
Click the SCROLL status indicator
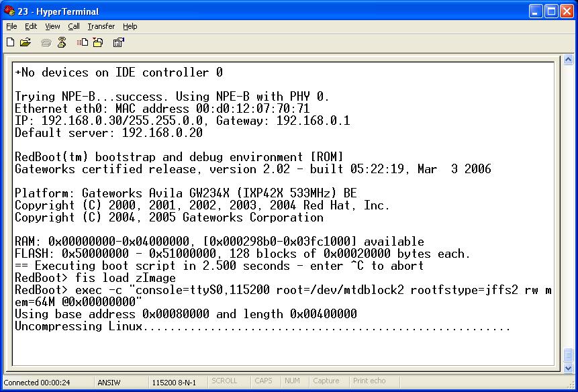pyautogui.click(x=224, y=381)
